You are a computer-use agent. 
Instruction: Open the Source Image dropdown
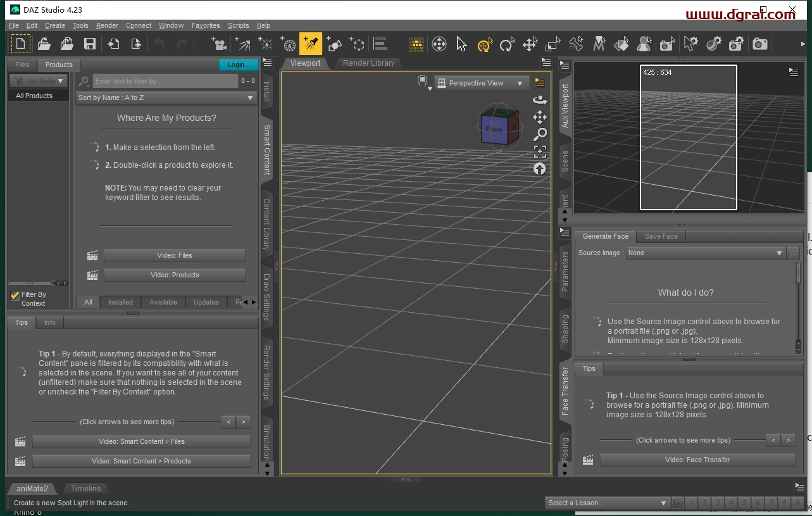point(705,253)
